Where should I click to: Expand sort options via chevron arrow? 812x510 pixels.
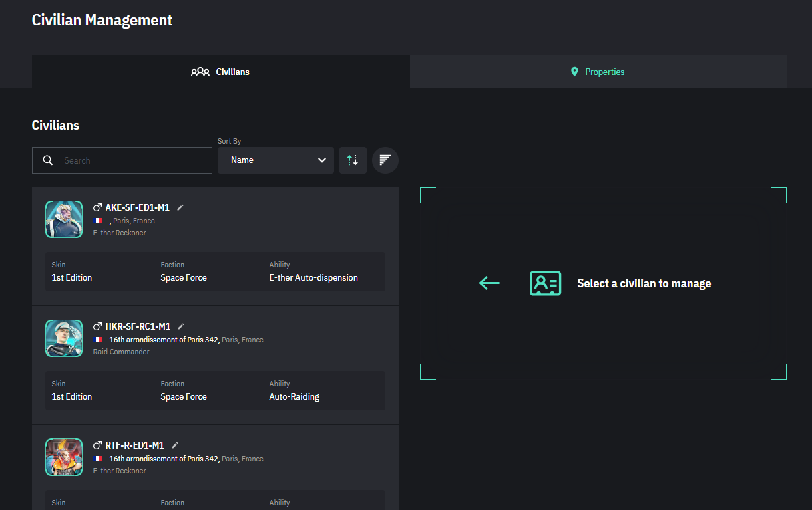point(322,160)
